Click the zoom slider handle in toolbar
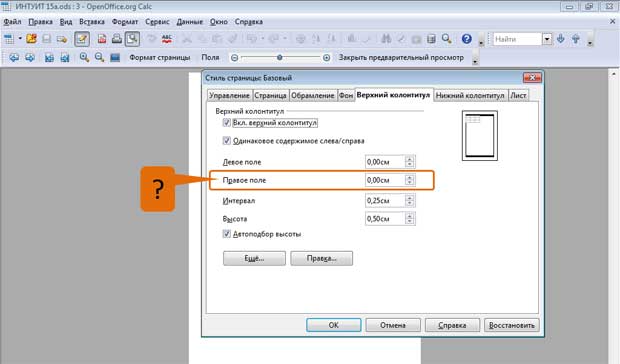 (x=280, y=57)
